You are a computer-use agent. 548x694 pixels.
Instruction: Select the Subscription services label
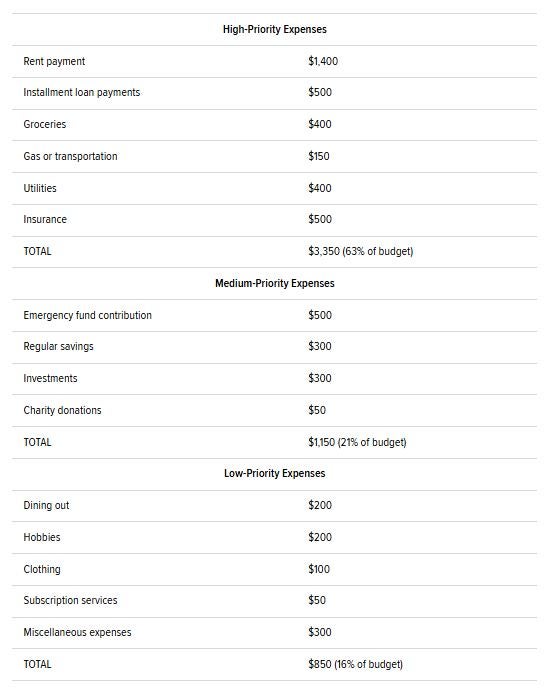pyautogui.click(x=70, y=601)
